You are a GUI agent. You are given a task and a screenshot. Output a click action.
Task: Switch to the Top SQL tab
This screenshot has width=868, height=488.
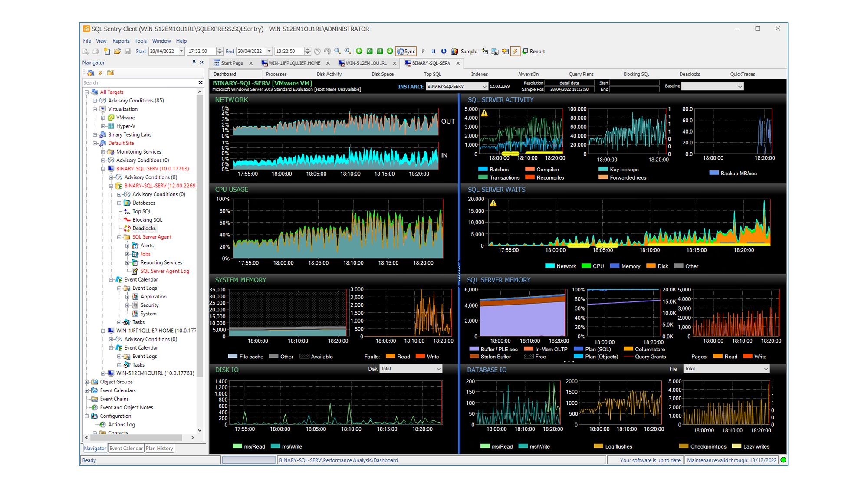point(432,74)
